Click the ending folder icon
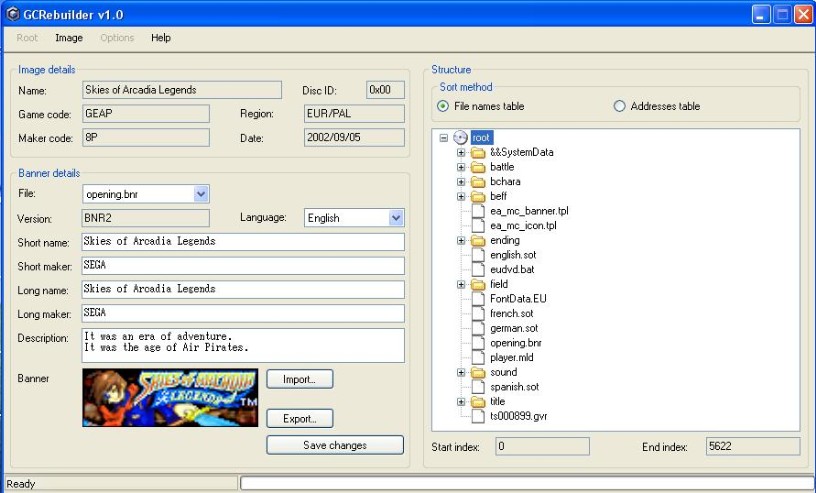816x493 pixels. (478, 241)
